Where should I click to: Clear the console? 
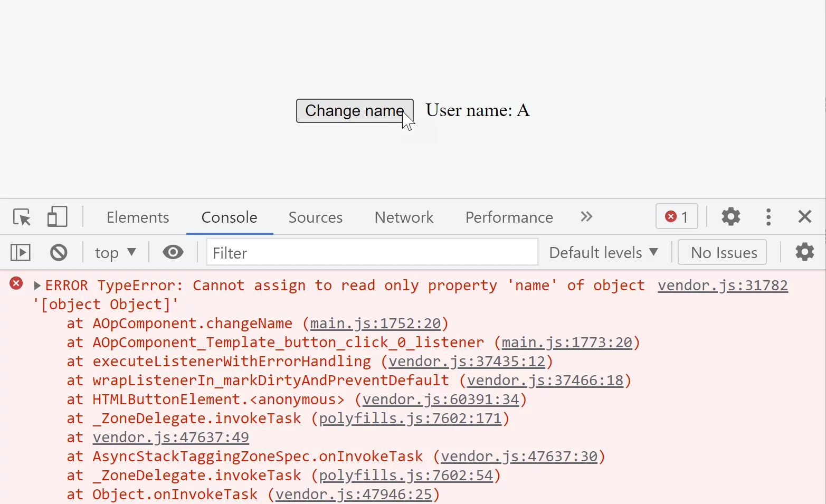pos(59,252)
